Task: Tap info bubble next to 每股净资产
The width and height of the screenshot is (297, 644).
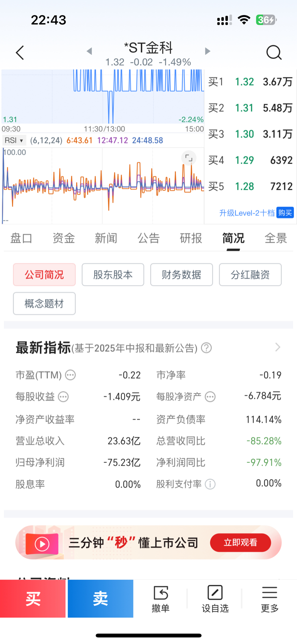Action: (x=210, y=397)
